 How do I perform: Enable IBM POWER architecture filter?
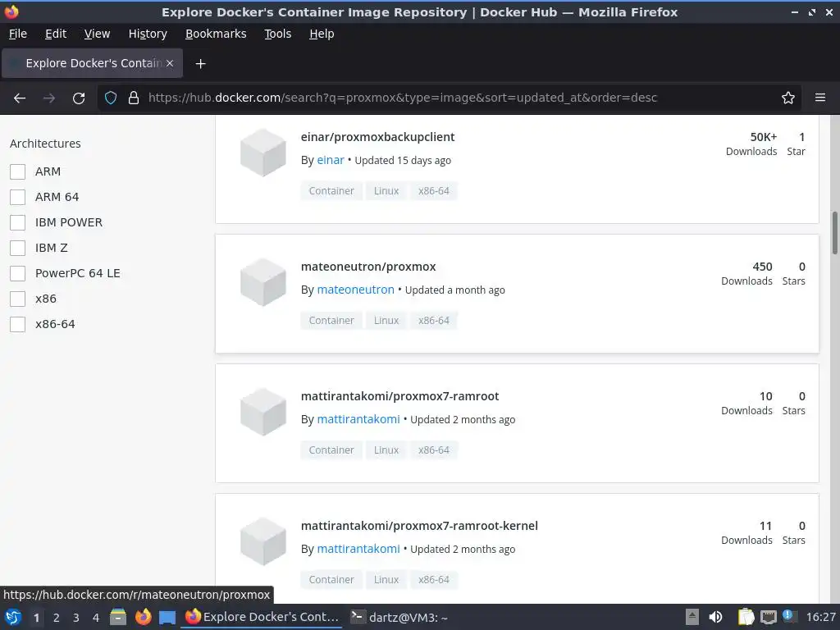point(18,222)
